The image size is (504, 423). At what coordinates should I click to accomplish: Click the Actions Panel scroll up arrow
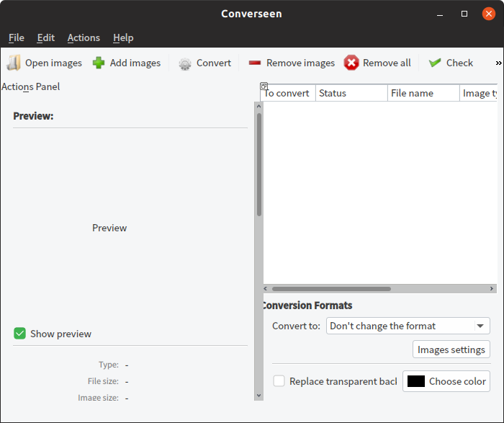(x=258, y=106)
